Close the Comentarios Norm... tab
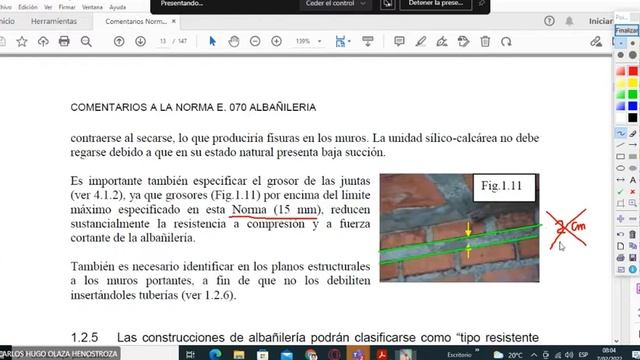Image resolution: width=640 pixels, height=360 pixels. [173, 21]
